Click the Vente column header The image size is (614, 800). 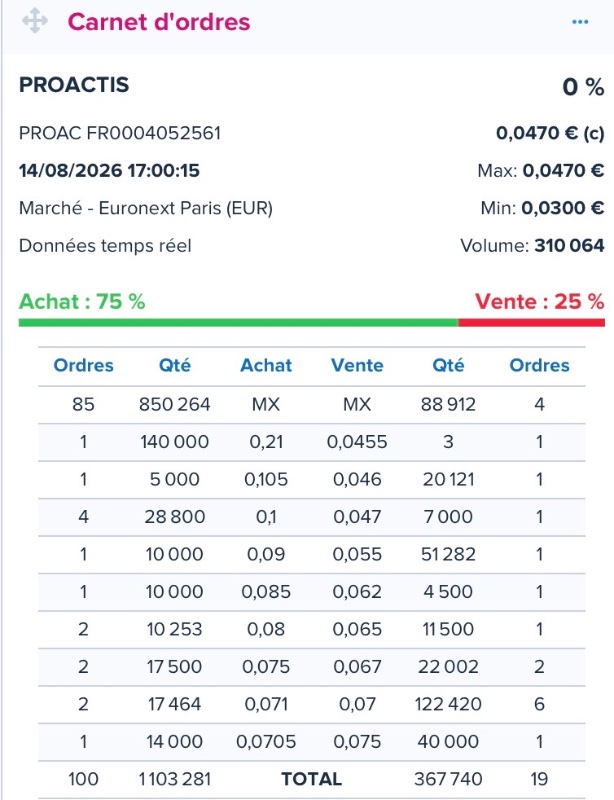click(x=357, y=365)
